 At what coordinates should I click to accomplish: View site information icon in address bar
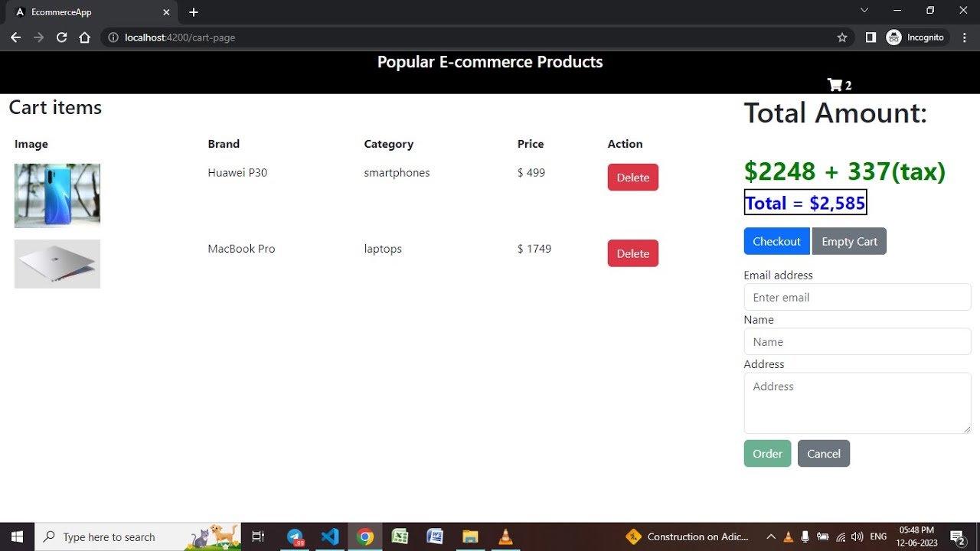[113, 37]
